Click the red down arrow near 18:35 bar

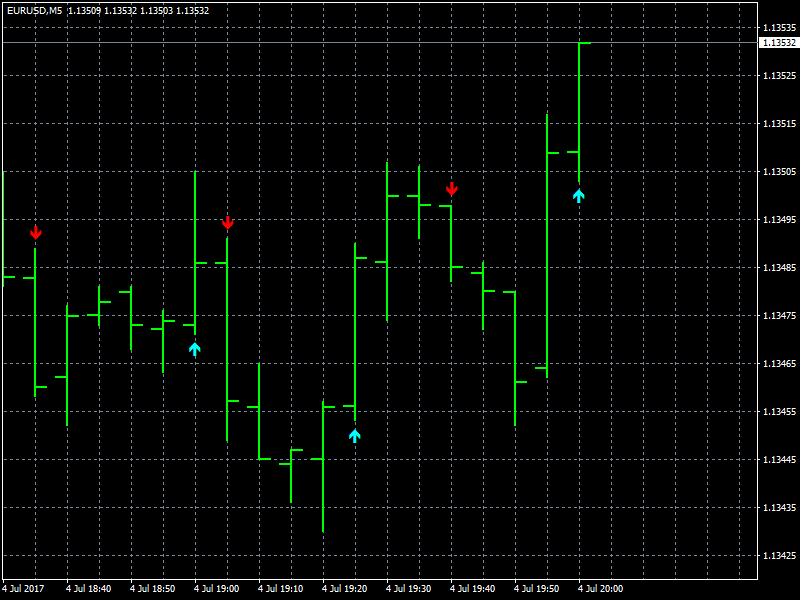[35, 233]
